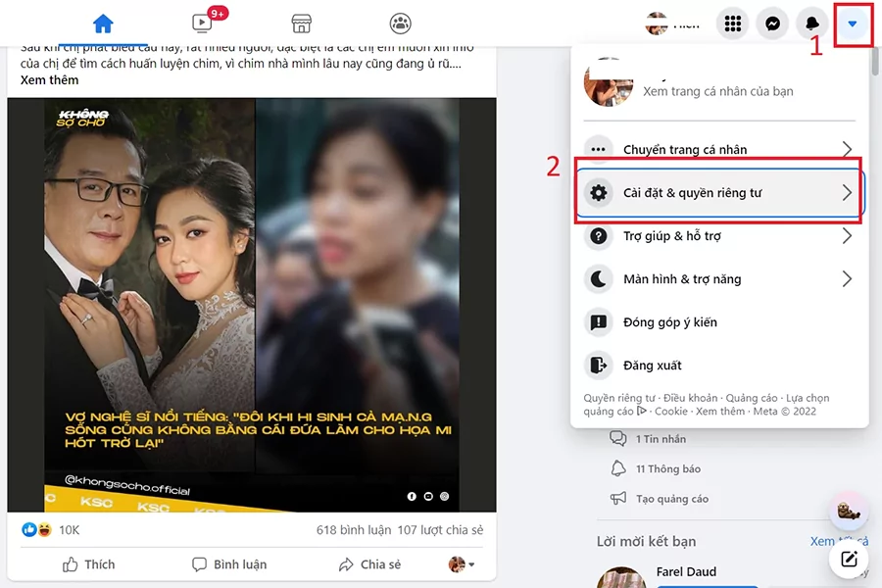Select the first carousel dot indicator
The width and height of the screenshot is (882, 588).
pyautogui.click(x=412, y=496)
